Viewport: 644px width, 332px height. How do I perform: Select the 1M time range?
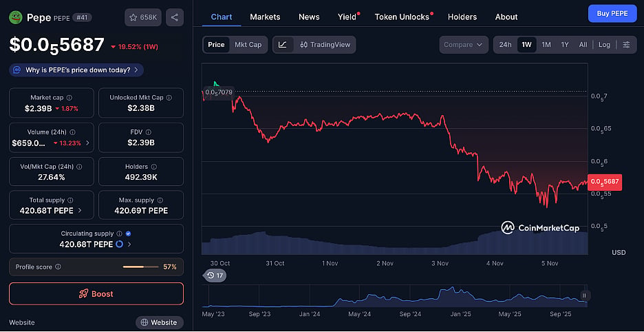pos(546,45)
